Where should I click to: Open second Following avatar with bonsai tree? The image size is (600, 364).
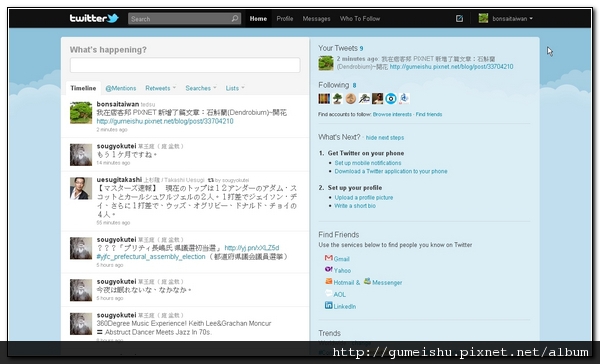pyautogui.click(x=337, y=99)
